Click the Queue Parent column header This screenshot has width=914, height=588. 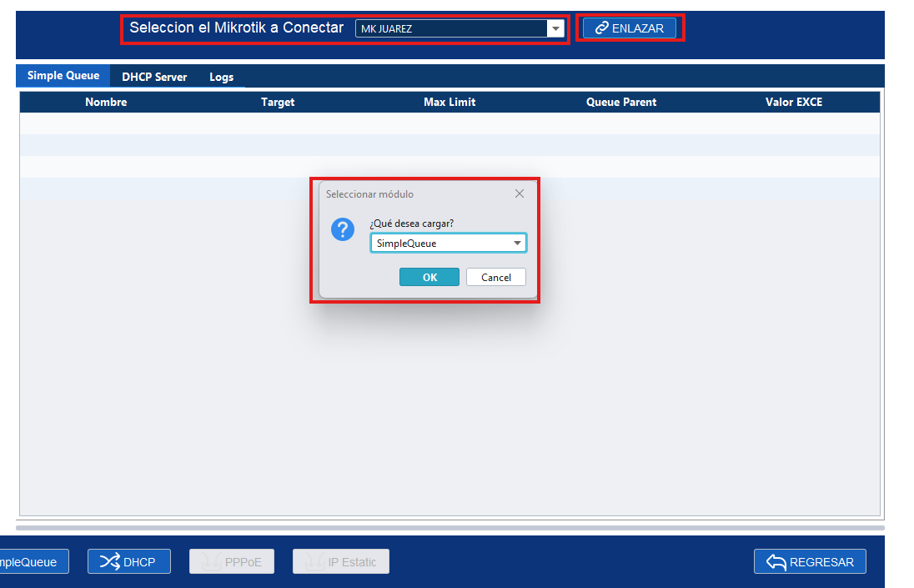click(x=621, y=102)
